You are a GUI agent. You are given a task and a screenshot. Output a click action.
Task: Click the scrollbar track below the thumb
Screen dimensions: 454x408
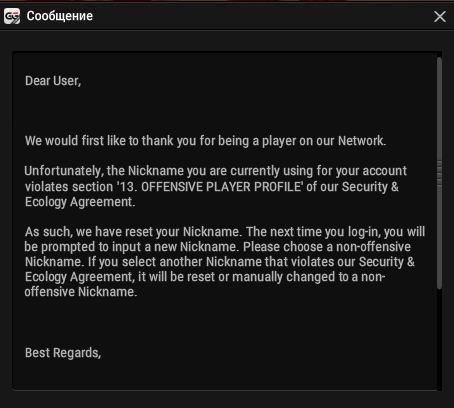coord(439,338)
